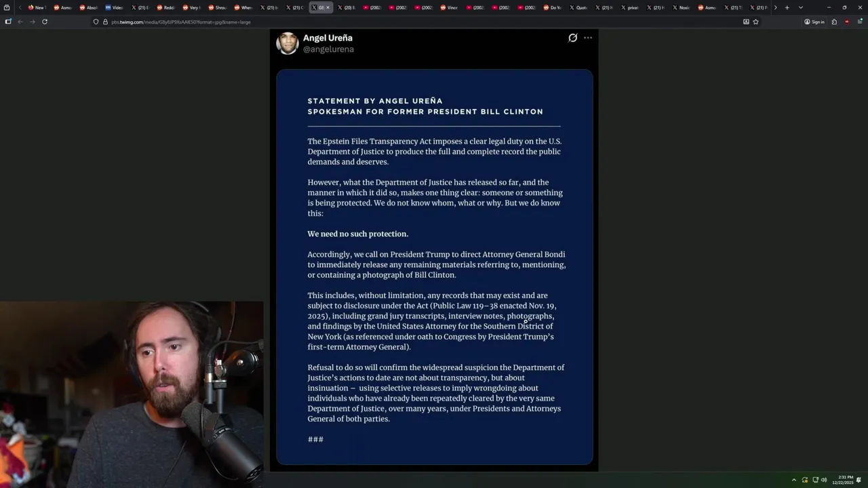Switch to the 'Shrou' Reddit tab
This screenshot has height=488, width=868.
coord(217,7)
